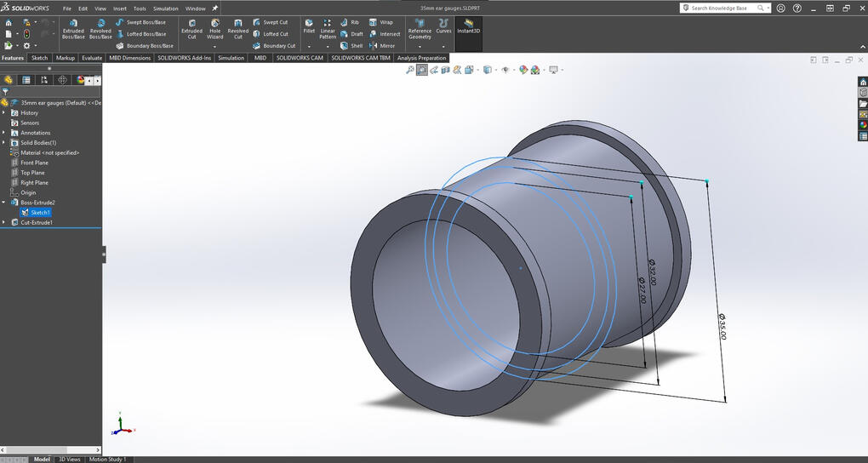Toggle the Instant3D mode
The image size is (868, 463).
(x=468, y=26)
